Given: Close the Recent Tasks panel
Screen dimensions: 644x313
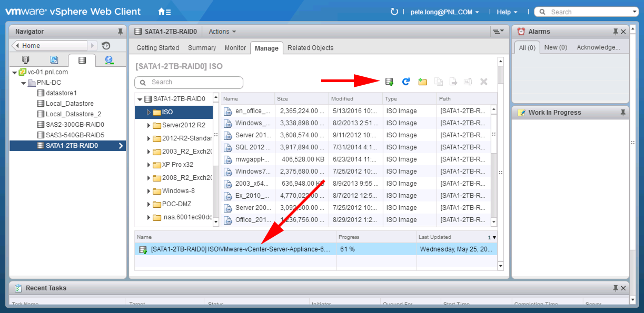Looking at the screenshot, I should (x=623, y=288).
